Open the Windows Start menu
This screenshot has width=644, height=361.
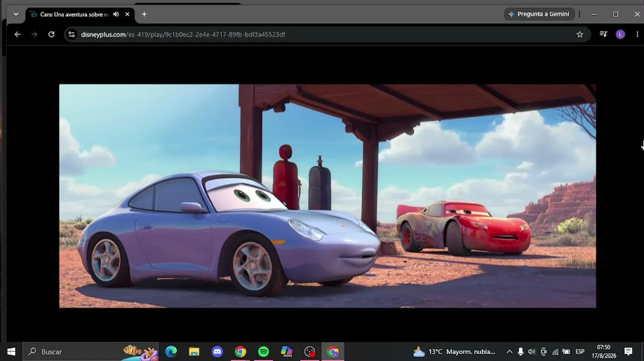[x=11, y=351]
